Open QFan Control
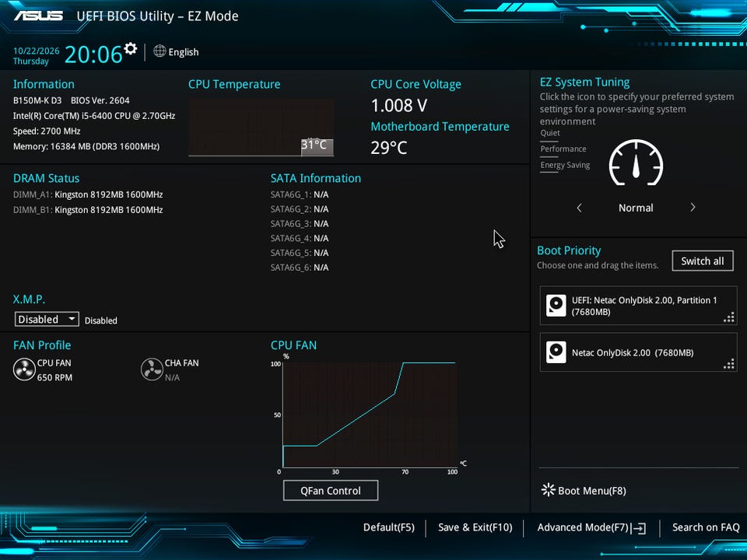747x560 pixels. click(x=331, y=491)
